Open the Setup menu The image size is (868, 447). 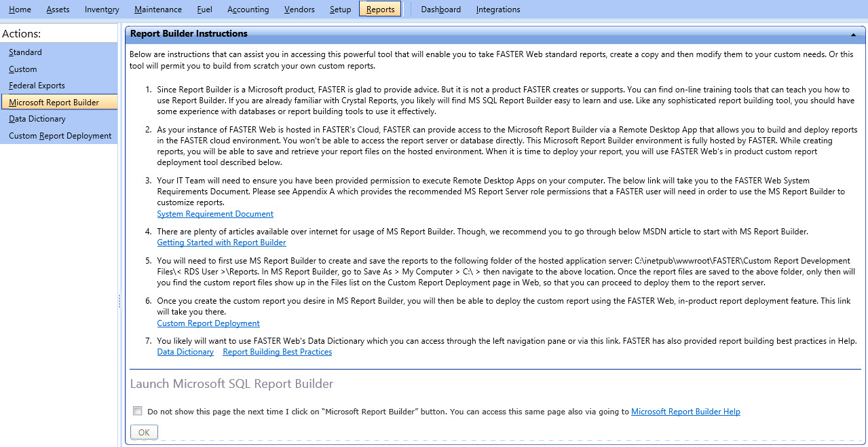(341, 10)
